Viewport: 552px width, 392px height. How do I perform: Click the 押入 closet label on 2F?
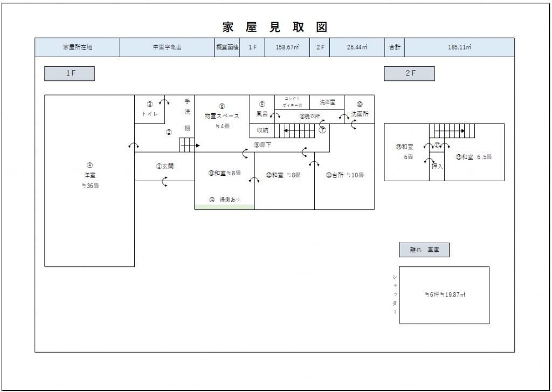click(x=437, y=167)
